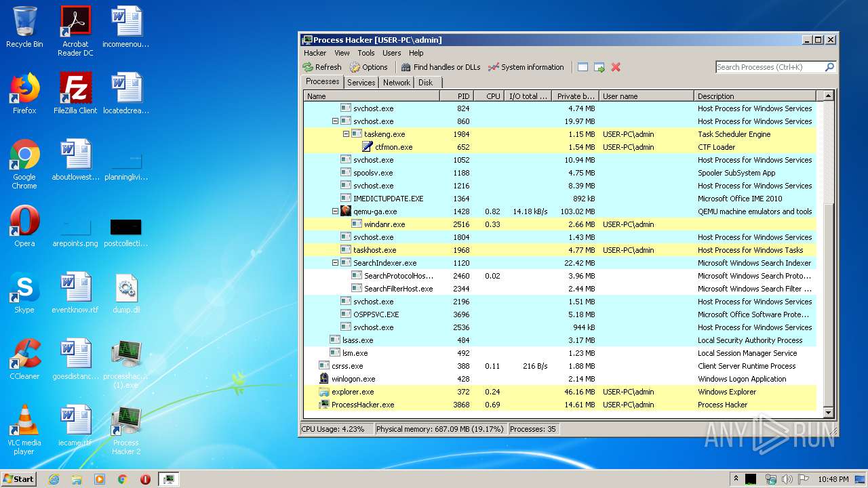Image resolution: width=868 pixels, height=488 pixels.
Task: Select the OSPPSVC.EXE process row
Action: 560,314
